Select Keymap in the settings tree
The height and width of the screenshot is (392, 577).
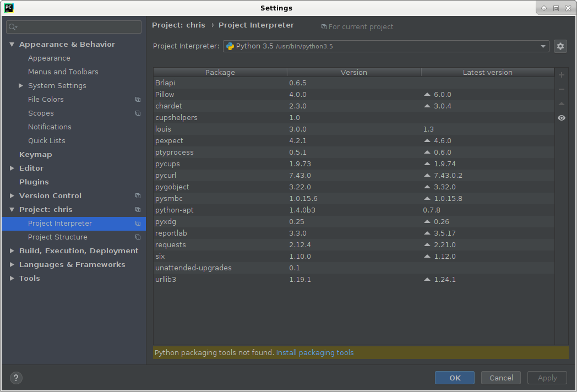point(35,155)
